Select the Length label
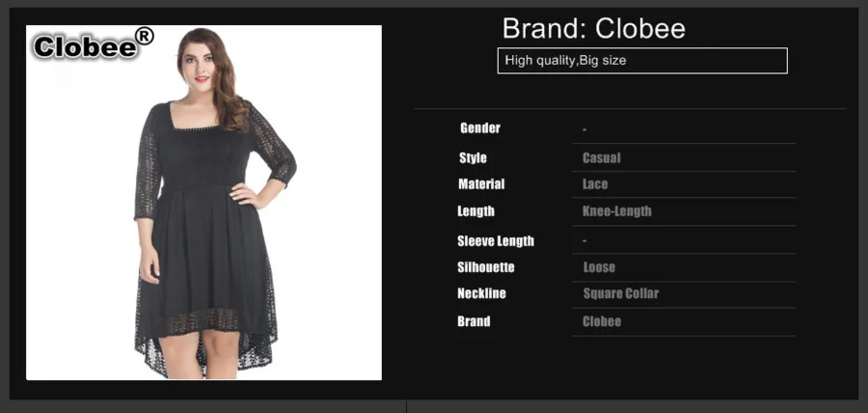Screen dimensions: 868x413 click(x=476, y=211)
